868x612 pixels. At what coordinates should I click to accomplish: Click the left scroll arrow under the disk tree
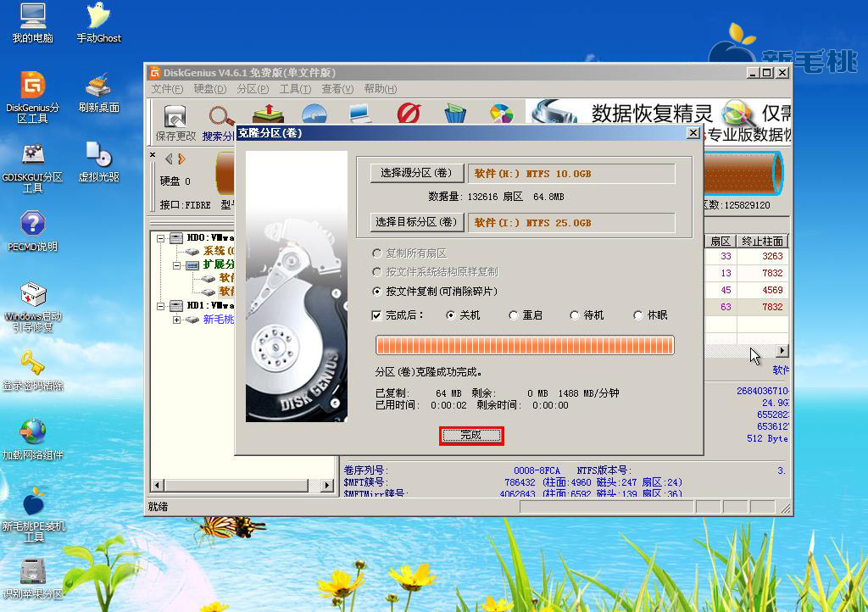point(157,486)
